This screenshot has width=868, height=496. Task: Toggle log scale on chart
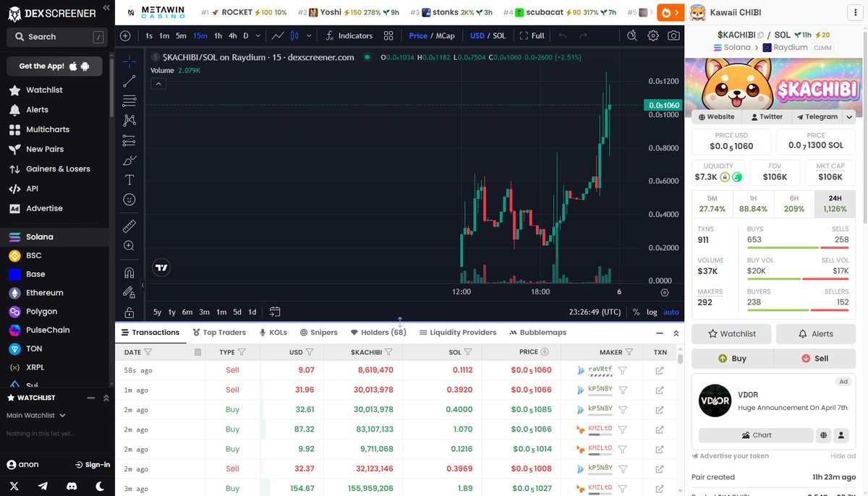pyautogui.click(x=652, y=312)
